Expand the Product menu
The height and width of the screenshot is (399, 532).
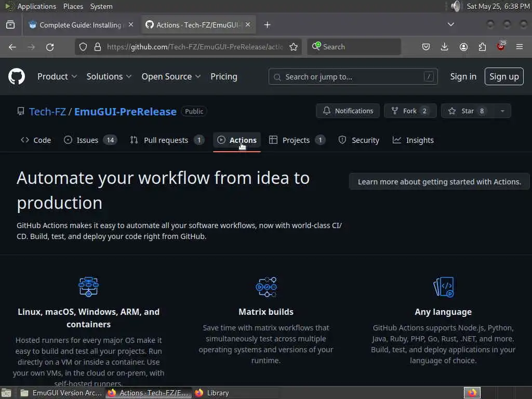(57, 77)
